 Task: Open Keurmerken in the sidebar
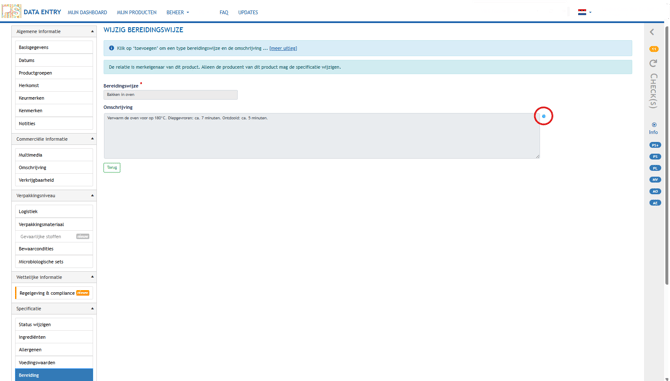point(54,98)
